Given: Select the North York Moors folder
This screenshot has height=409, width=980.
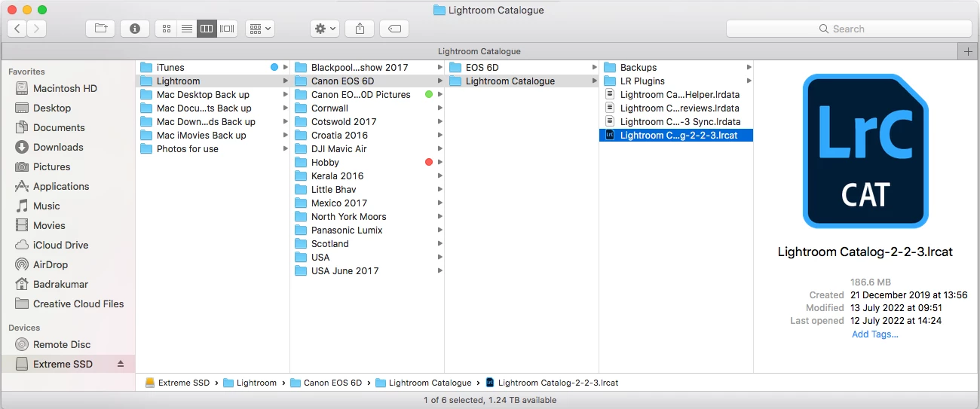Looking at the screenshot, I should 348,216.
